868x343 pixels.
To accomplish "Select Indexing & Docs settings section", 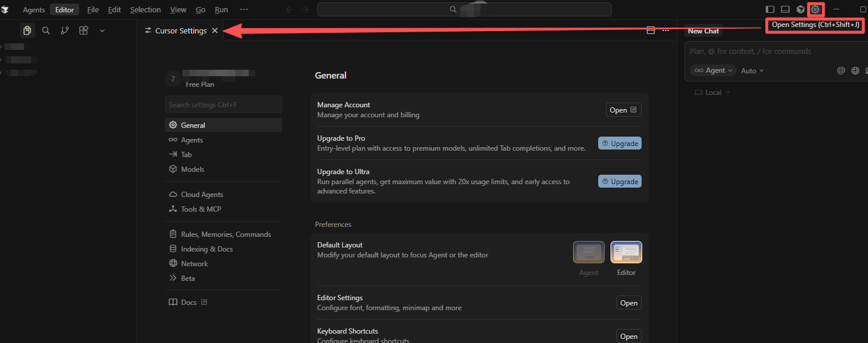I will (x=223, y=249).
